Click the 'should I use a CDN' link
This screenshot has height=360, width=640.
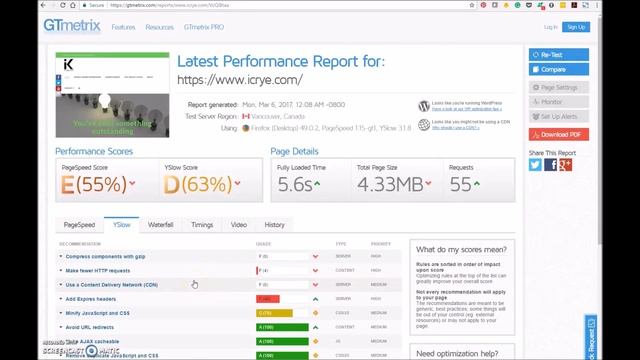click(x=456, y=128)
